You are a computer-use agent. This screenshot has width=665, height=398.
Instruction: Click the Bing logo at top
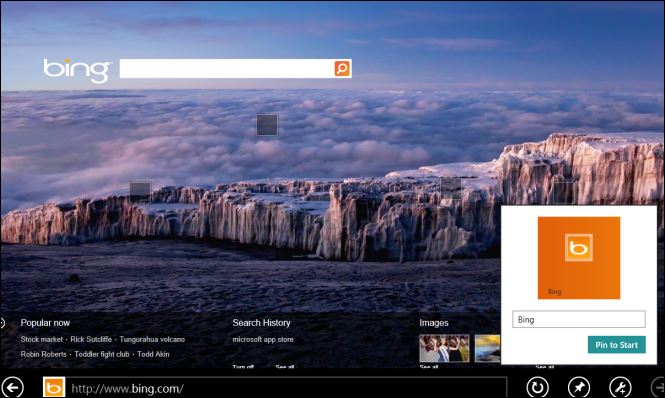tap(77, 70)
